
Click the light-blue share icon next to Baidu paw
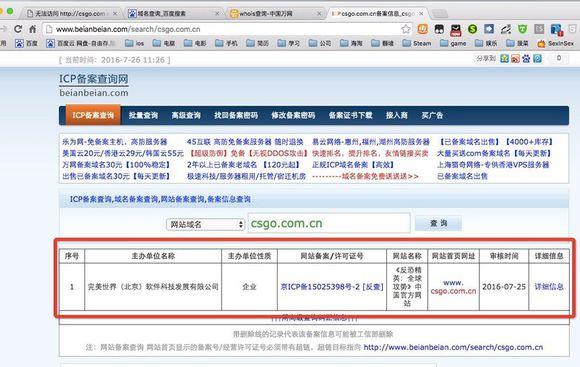537,58
